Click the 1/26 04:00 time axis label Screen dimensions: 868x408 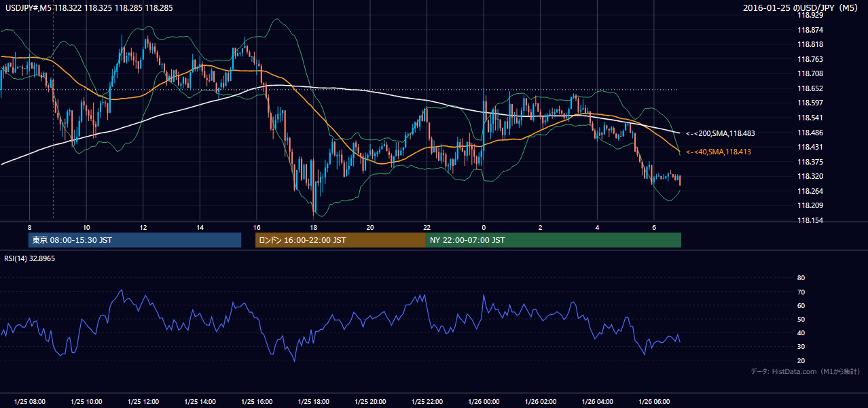597,402
